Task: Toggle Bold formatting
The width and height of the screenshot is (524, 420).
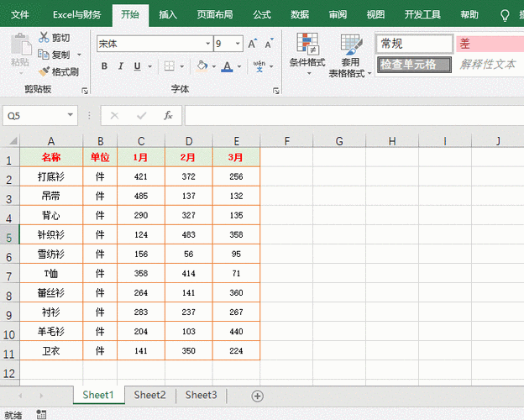Action: [104, 66]
